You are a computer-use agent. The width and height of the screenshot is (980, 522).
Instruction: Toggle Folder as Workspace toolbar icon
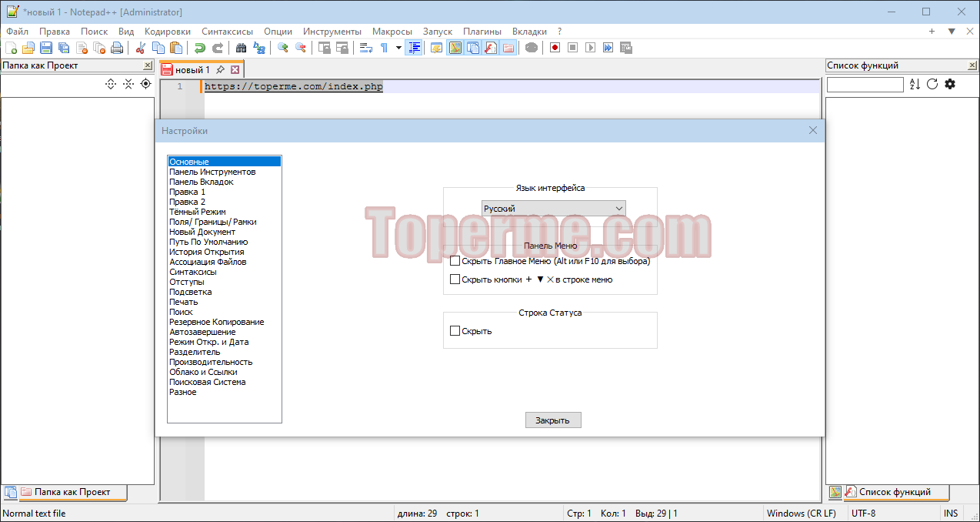click(x=508, y=48)
